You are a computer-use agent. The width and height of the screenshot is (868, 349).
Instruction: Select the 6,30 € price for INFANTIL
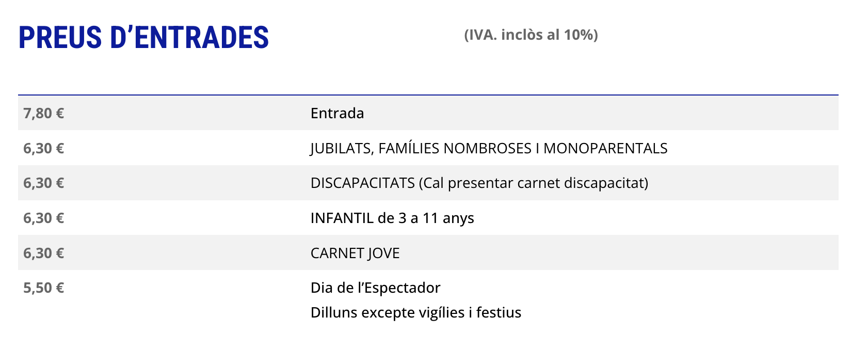44,218
